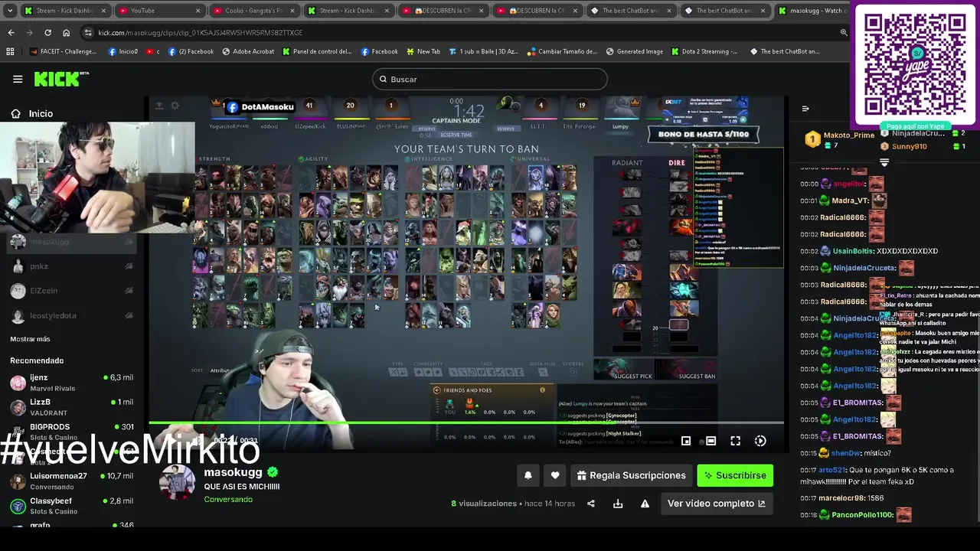Click the Yape QR code overlay
The height and width of the screenshot is (551, 980).
point(915,64)
